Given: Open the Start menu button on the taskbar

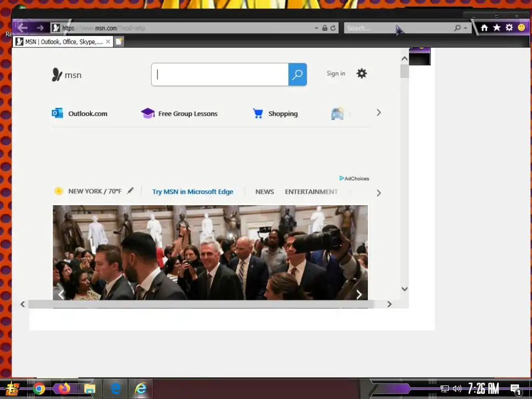Looking at the screenshot, I should [x=12, y=389].
